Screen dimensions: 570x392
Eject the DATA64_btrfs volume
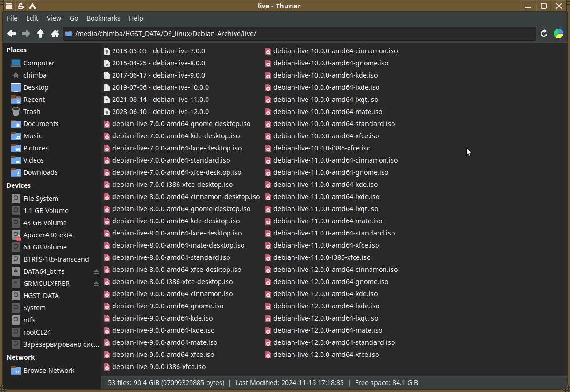96,271
